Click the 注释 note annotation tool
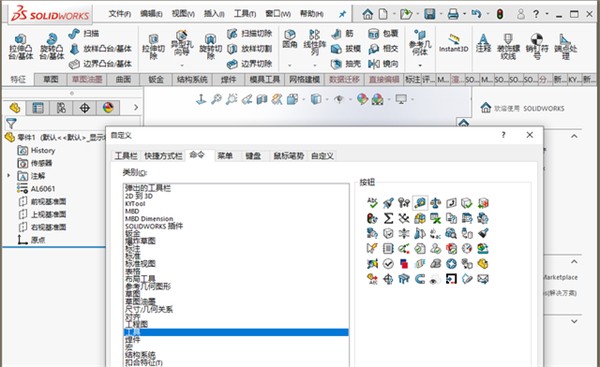Viewport: 600px width, 367px height. [483, 42]
